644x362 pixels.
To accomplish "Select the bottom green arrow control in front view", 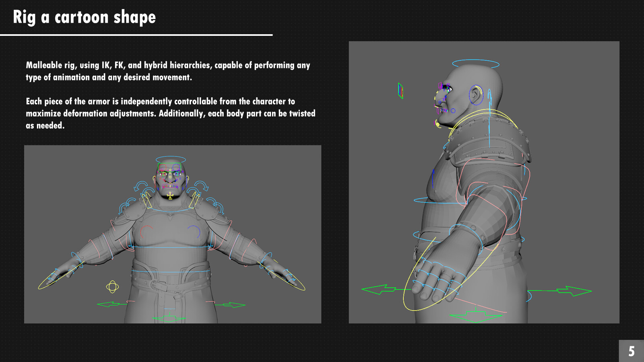I will pyautogui.click(x=169, y=318).
